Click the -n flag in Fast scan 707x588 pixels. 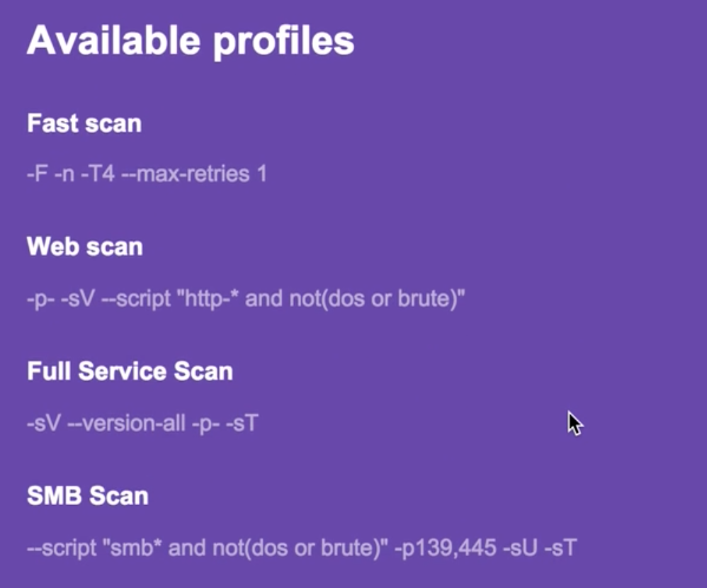coord(64,174)
